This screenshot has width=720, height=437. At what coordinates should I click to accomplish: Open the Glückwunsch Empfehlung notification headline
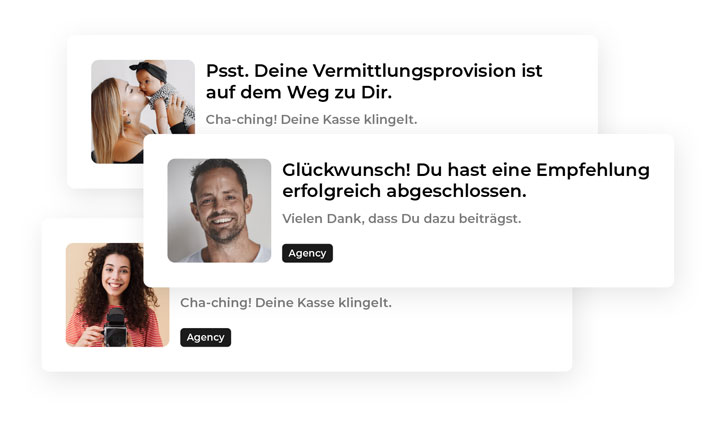click(466, 180)
